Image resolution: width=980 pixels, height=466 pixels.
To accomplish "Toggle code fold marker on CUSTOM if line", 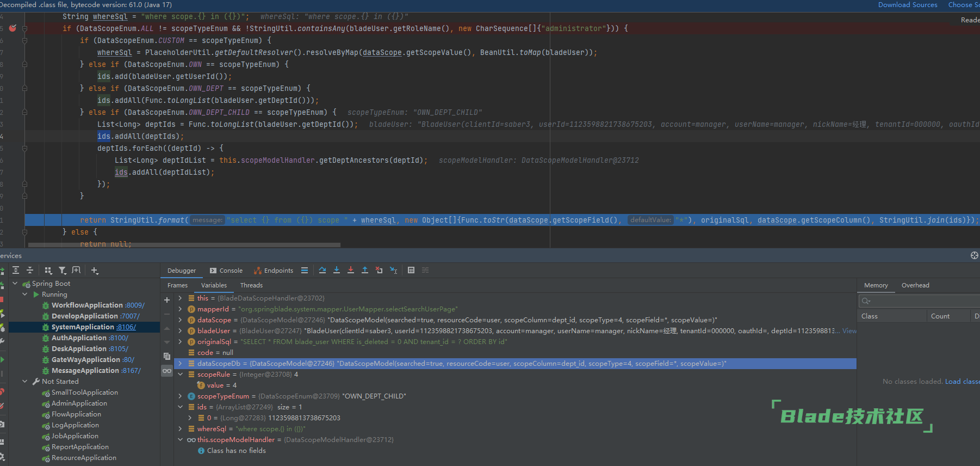I will coord(24,40).
